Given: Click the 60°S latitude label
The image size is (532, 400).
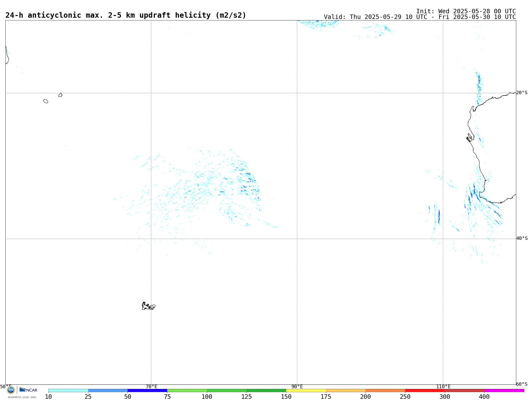Looking at the screenshot, I should (522, 384).
